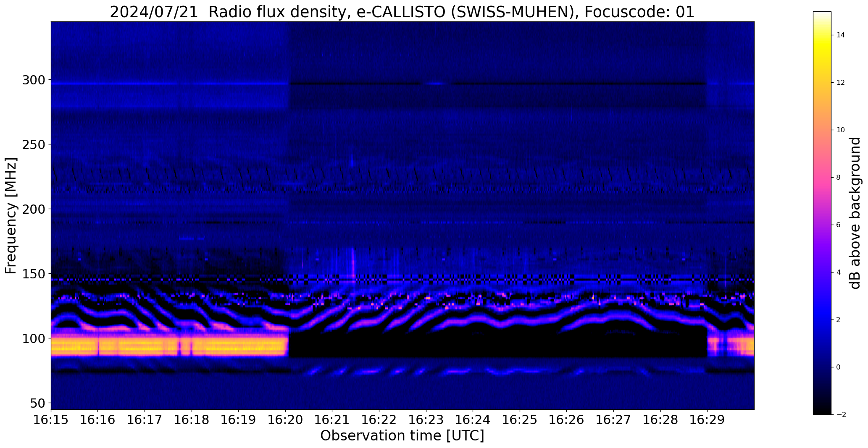Click the 'dB above background' colorbar label

(x=855, y=213)
